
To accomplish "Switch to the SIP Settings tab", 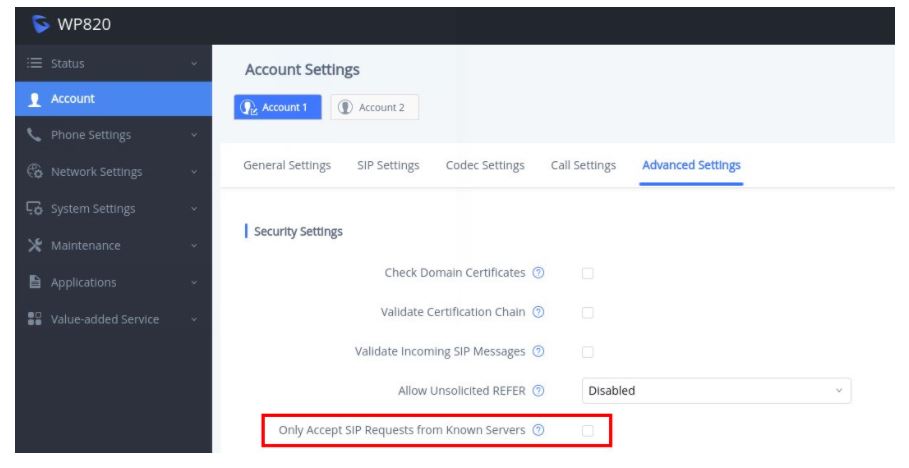I will (x=388, y=166).
